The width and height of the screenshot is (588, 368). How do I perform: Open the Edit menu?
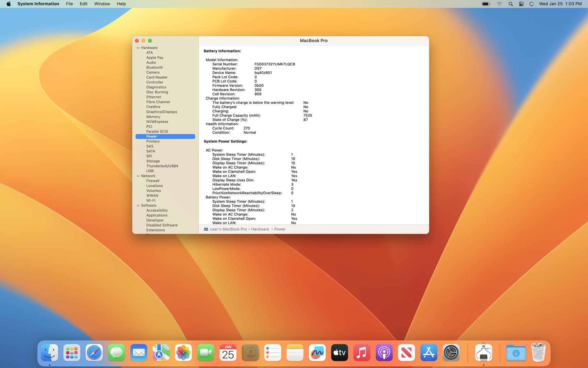coord(83,4)
